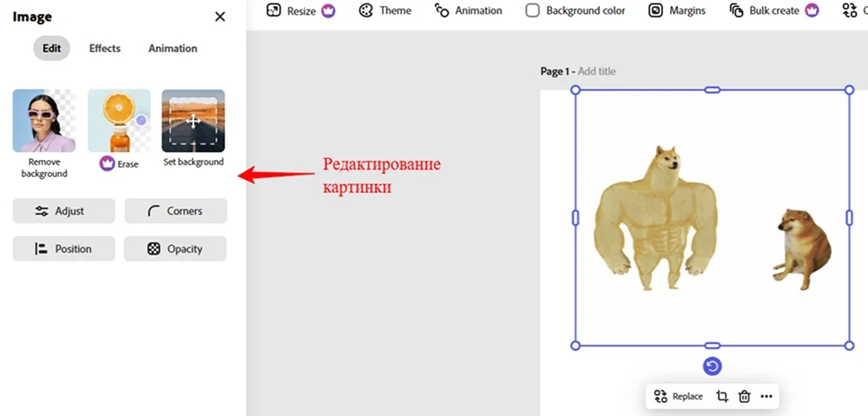
Task: Click Resize in the top toolbar
Action: coord(291,10)
